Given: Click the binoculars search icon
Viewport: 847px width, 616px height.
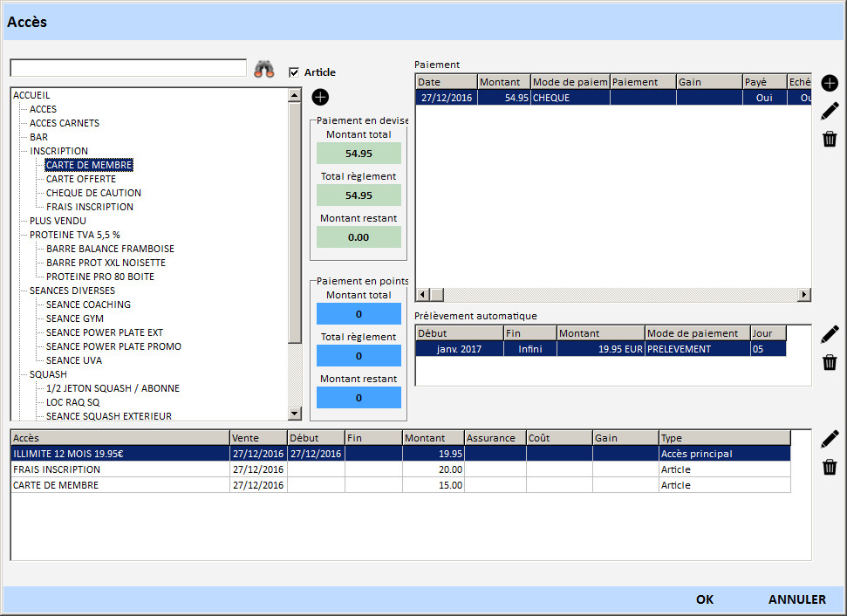Looking at the screenshot, I should tap(264, 69).
